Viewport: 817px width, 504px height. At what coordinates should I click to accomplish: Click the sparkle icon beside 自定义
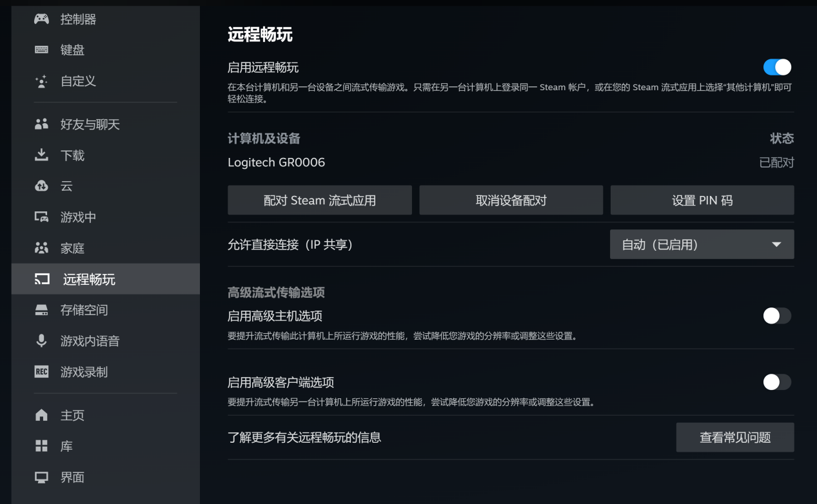(x=41, y=81)
